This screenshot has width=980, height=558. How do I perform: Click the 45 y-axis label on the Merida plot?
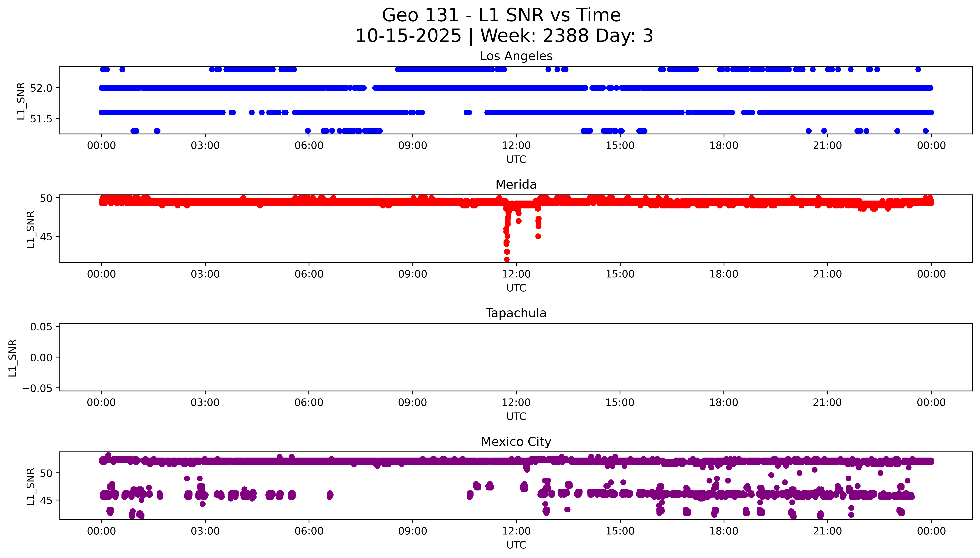click(x=46, y=237)
